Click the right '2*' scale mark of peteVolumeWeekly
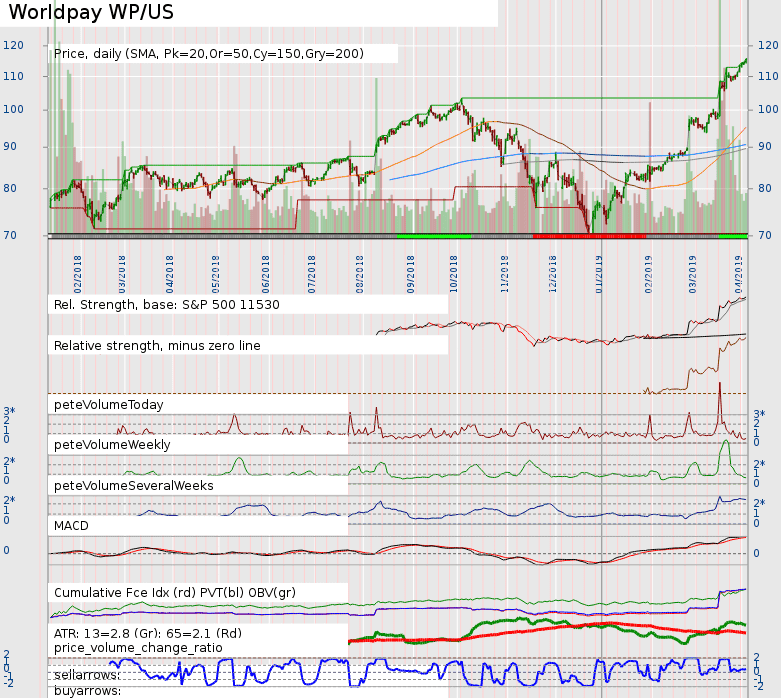Image resolution: width=781 pixels, height=698 pixels. click(759, 464)
